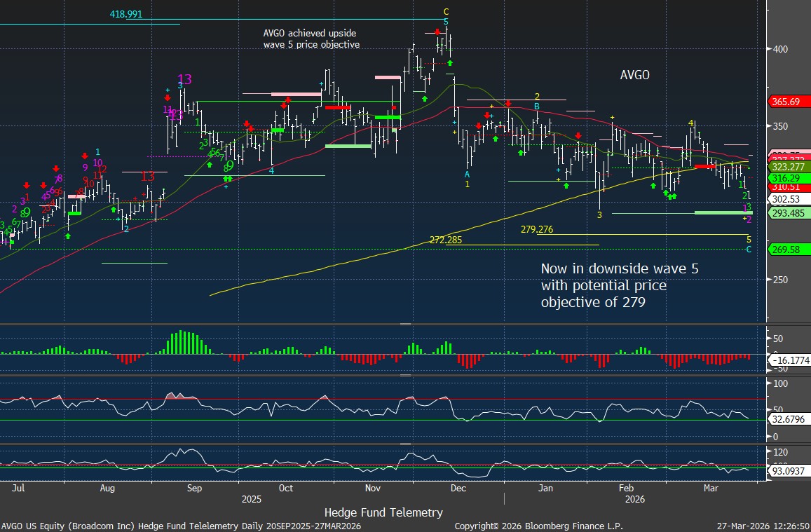Click the yellow wave 4 label in March
Viewport: 811px width, 532px height.
690,123
